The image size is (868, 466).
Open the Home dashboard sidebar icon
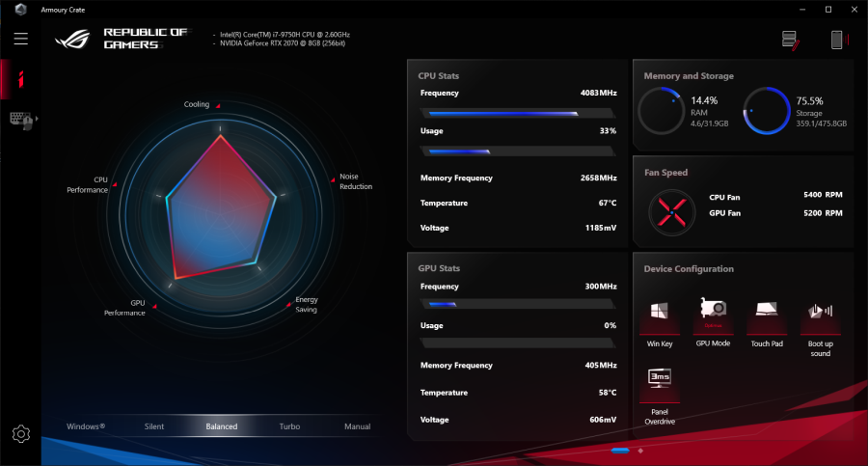coord(21,79)
